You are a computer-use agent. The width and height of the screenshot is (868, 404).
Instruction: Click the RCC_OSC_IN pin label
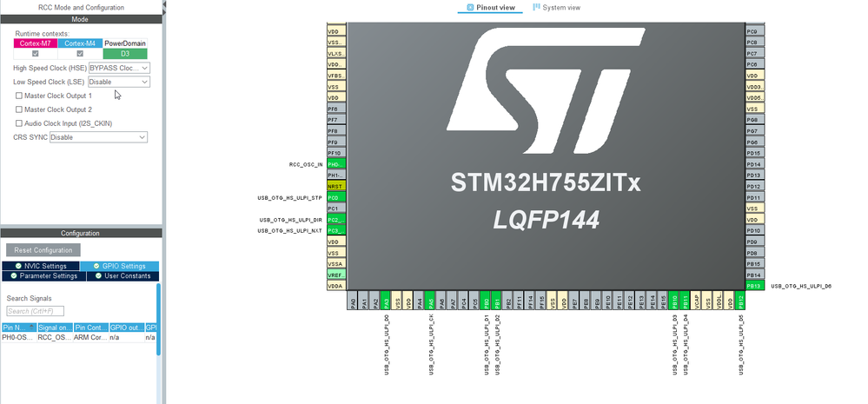click(306, 165)
